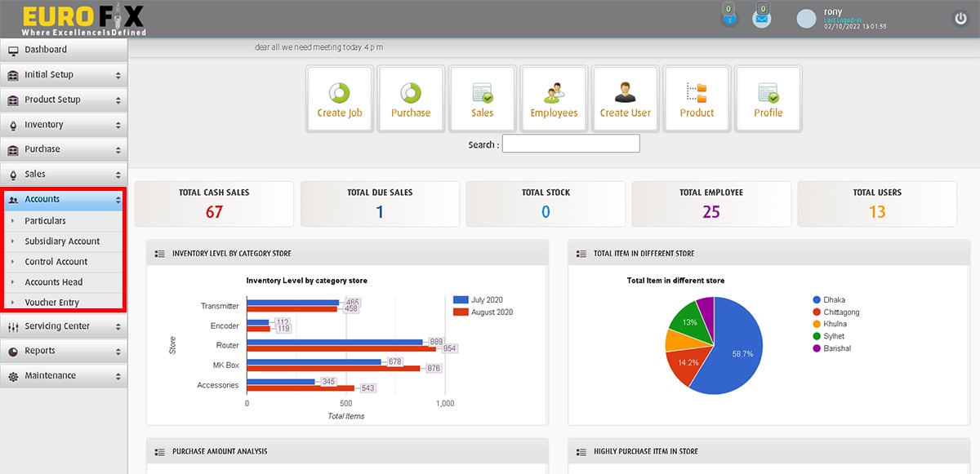Open the Create User shortcut

pyautogui.click(x=625, y=99)
